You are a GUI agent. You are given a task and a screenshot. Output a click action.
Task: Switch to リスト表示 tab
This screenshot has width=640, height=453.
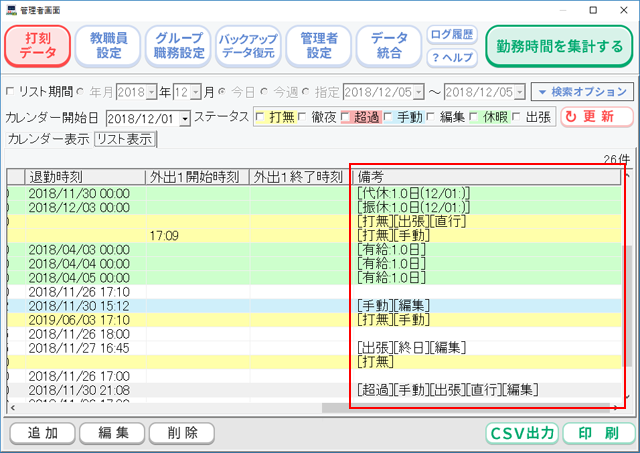pos(125,140)
